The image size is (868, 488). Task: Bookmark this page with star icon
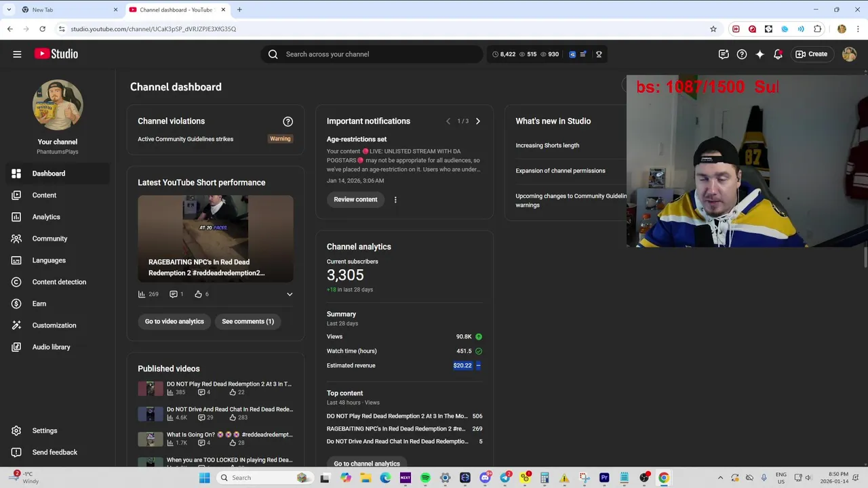(x=713, y=29)
